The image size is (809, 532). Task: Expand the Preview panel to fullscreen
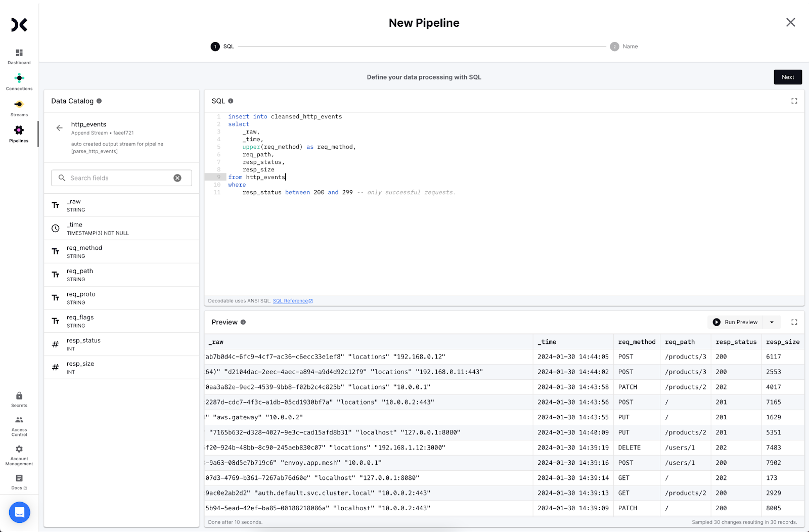click(794, 322)
